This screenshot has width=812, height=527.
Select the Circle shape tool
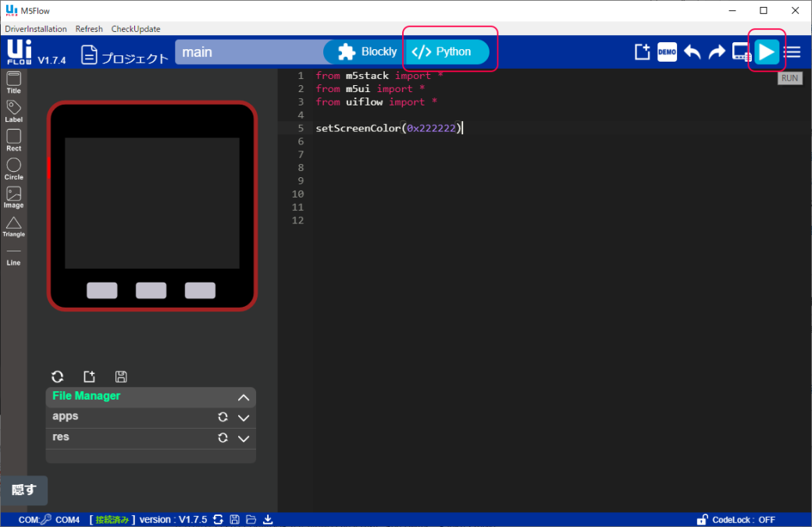(x=13, y=168)
